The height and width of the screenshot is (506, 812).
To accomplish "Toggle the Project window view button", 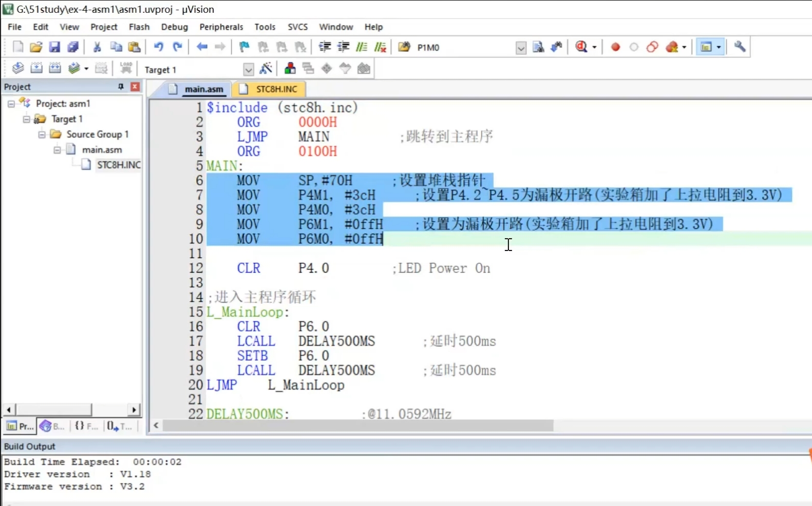I will click(x=706, y=47).
